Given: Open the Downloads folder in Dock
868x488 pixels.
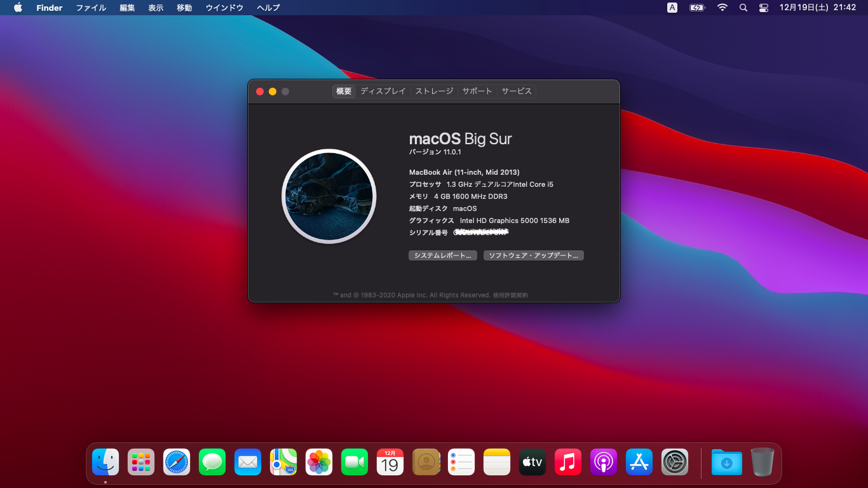Looking at the screenshot, I should (727, 462).
